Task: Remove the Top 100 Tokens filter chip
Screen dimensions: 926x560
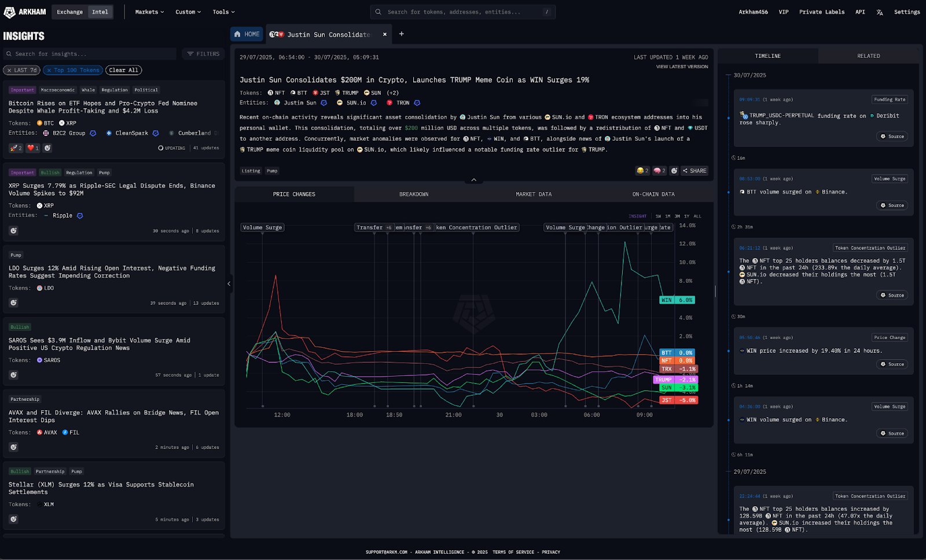Action: click(x=49, y=70)
